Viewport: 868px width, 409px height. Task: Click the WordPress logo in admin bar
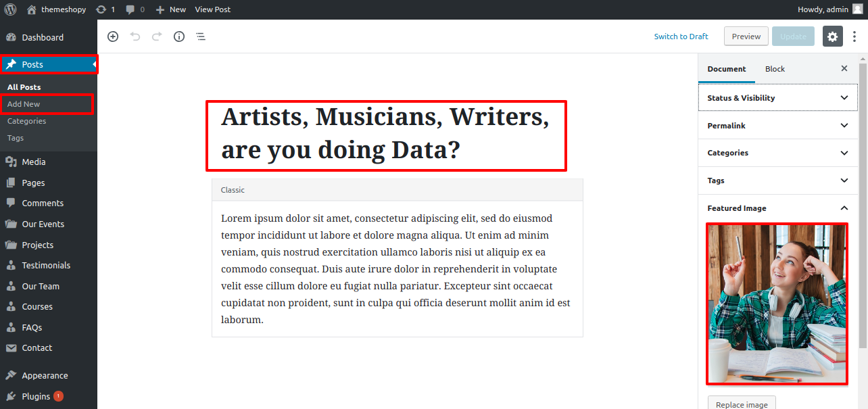click(x=10, y=9)
